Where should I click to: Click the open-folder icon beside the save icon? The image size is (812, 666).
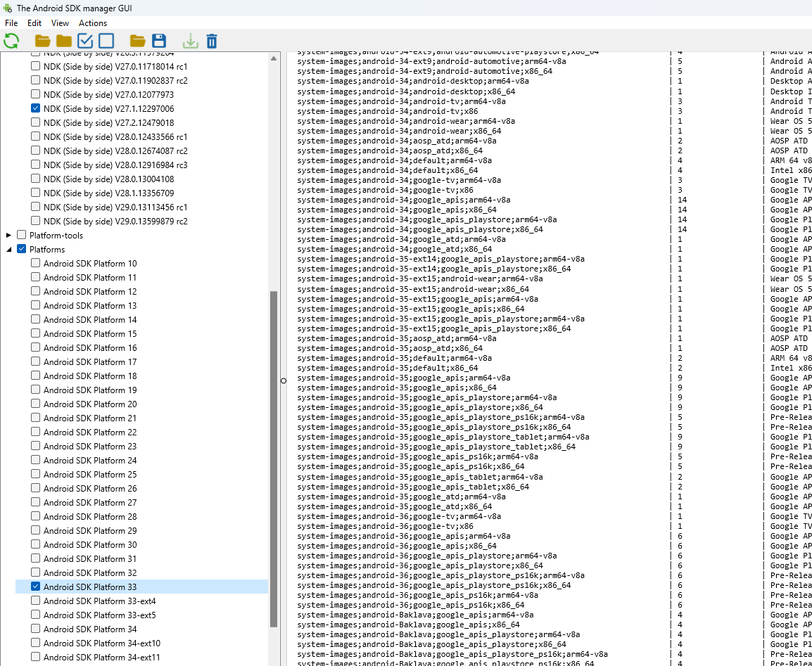137,41
